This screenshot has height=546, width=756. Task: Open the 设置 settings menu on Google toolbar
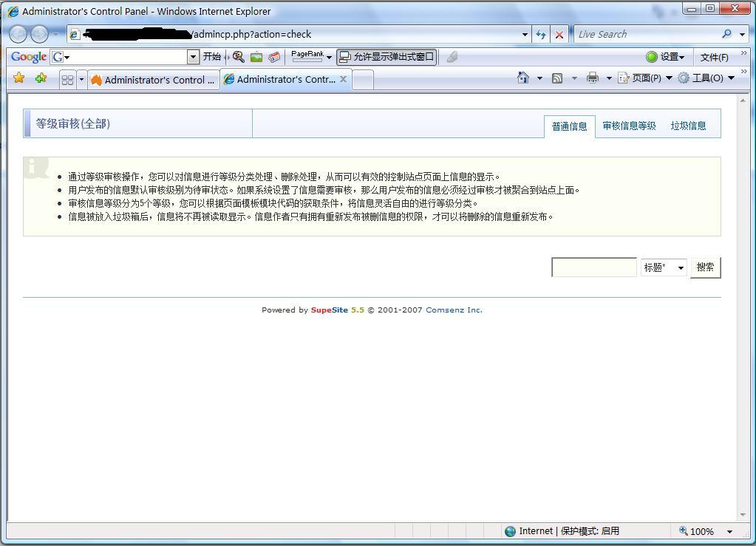click(x=665, y=57)
